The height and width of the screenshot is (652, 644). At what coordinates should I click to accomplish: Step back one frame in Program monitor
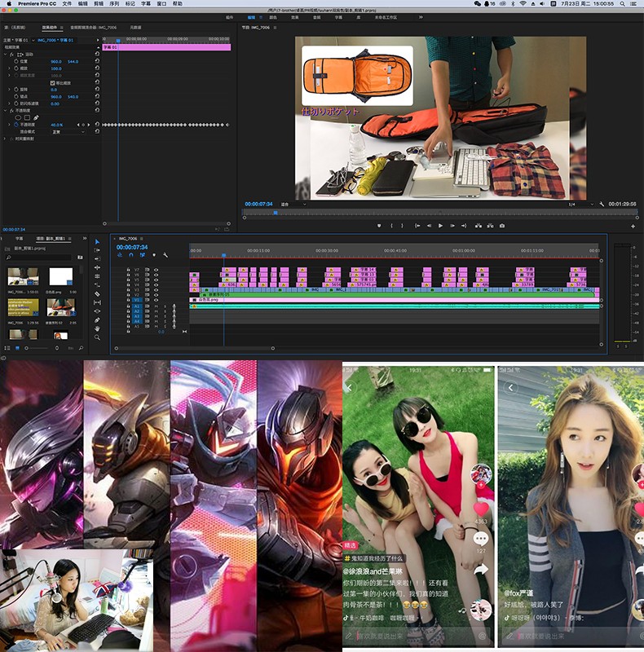pyautogui.click(x=429, y=226)
